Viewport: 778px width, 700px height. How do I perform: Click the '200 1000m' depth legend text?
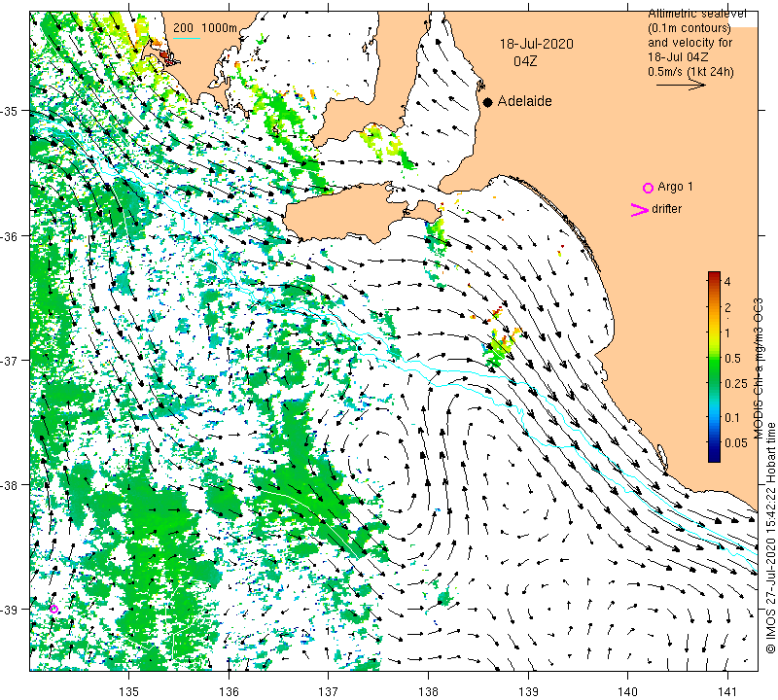pos(205,28)
